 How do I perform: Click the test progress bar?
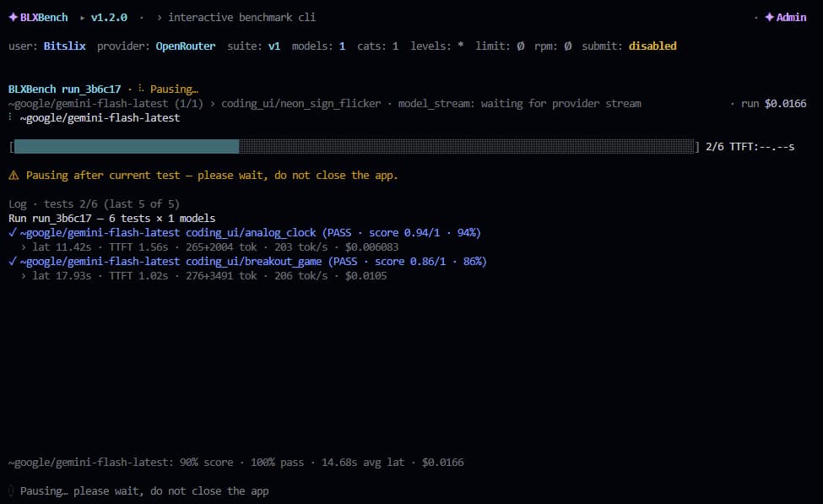click(355, 147)
